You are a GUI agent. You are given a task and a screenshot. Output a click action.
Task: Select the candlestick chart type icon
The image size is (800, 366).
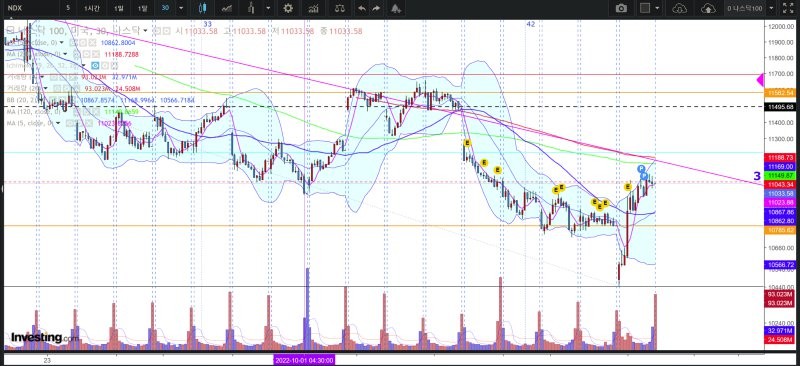coord(204,8)
